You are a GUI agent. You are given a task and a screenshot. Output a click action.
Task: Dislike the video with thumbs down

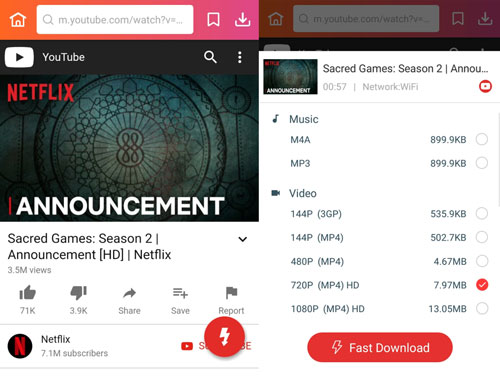78,293
